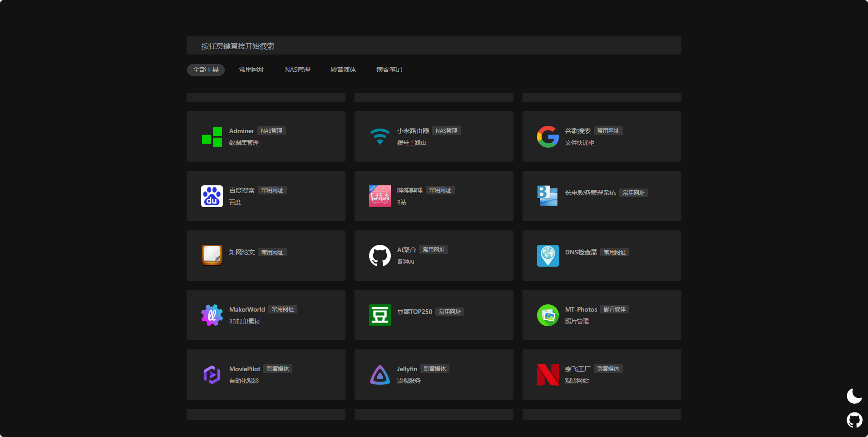Image resolution: width=868 pixels, height=437 pixels.
Task: Select the 全部工具 tab
Action: pos(206,70)
